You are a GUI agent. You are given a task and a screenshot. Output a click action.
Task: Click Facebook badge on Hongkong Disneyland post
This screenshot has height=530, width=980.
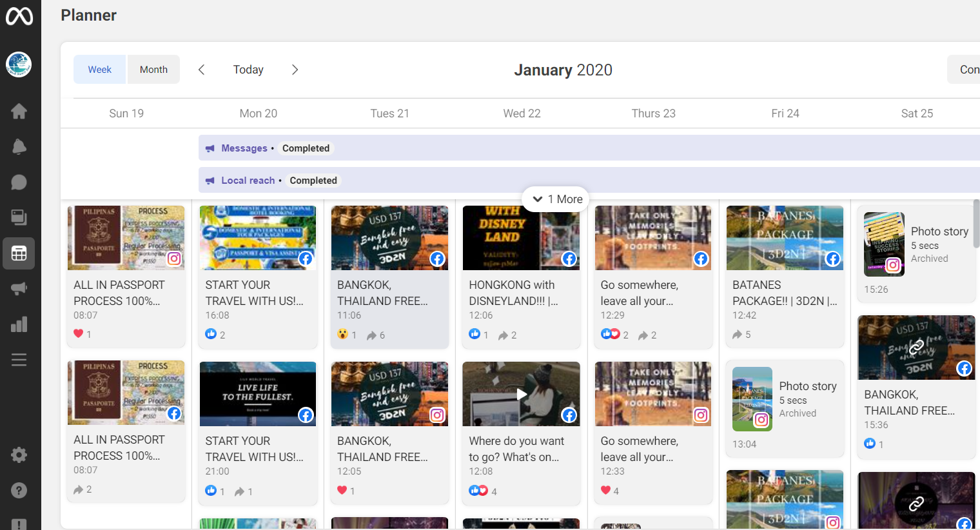pyautogui.click(x=569, y=259)
